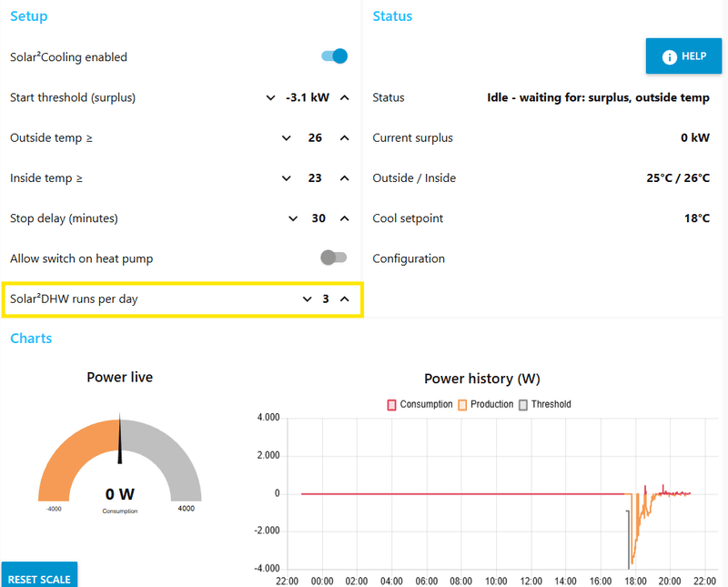Toggle Consumption series in chart legend

pyautogui.click(x=420, y=404)
